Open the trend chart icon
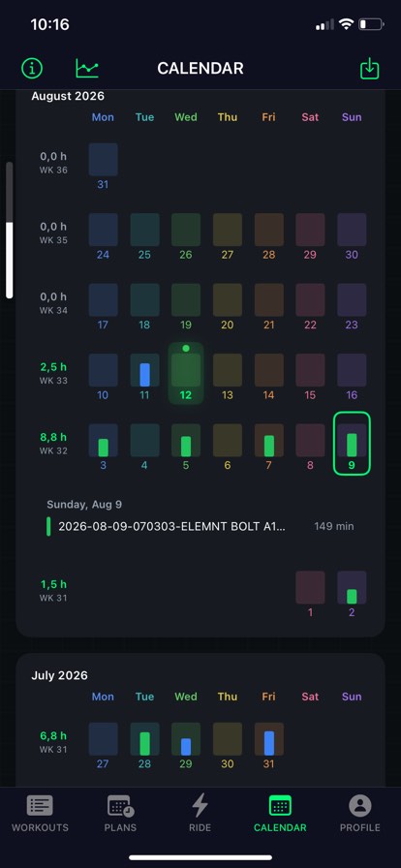The width and height of the screenshot is (401, 868). [87, 68]
